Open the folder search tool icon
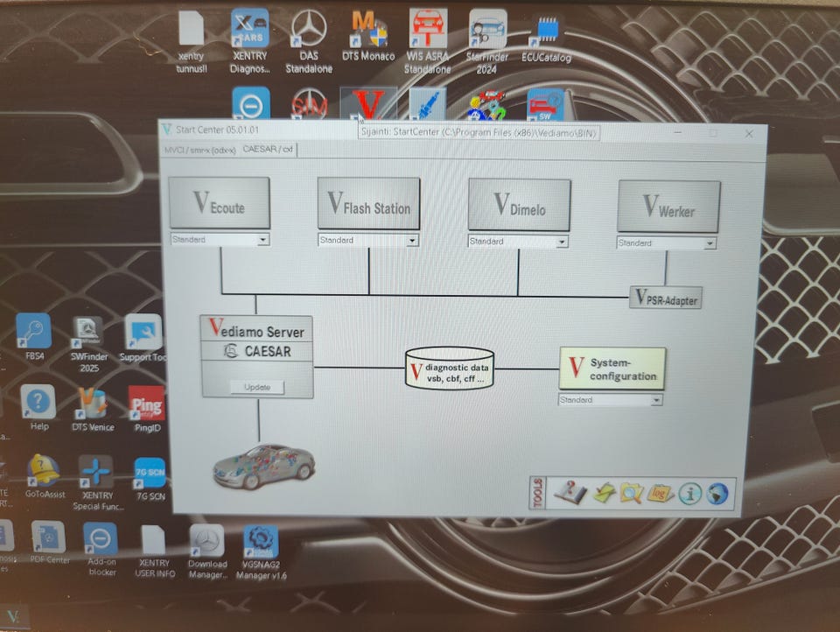The width and height of the screenshot is (840, 632). (x=631, y=493)
